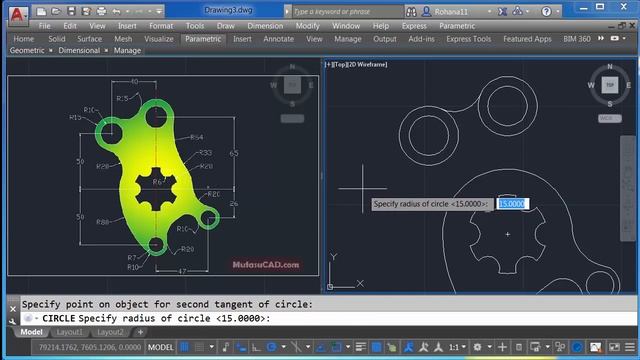640x360 pixels.
Task: Toggle dynamic input in status bar
Action: [241, 347]
